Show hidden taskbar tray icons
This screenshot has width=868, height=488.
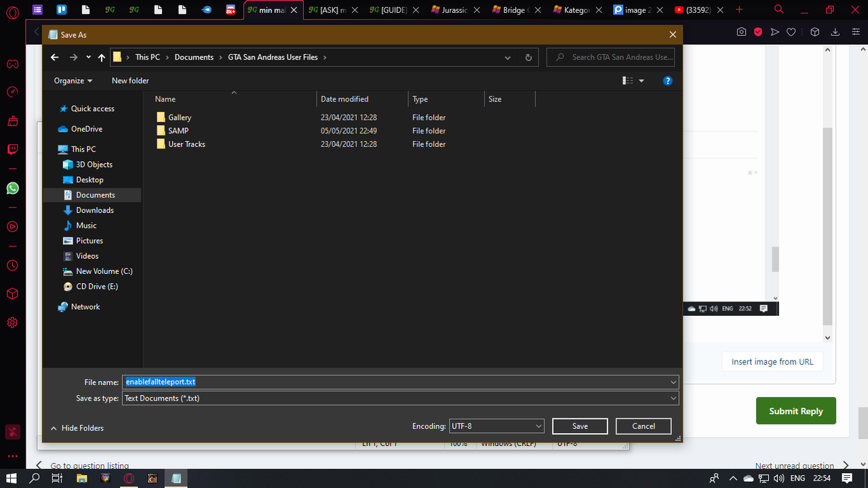coord(733,479)
